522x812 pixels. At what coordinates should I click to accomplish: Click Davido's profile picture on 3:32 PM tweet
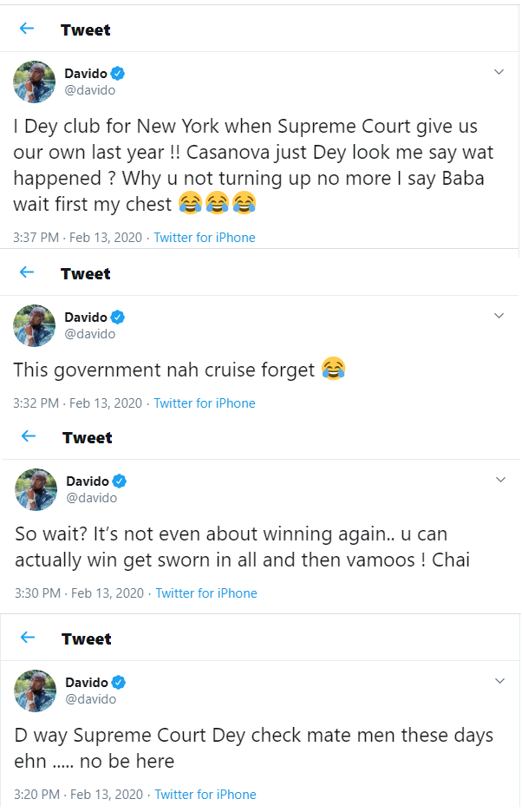(35, 326)
